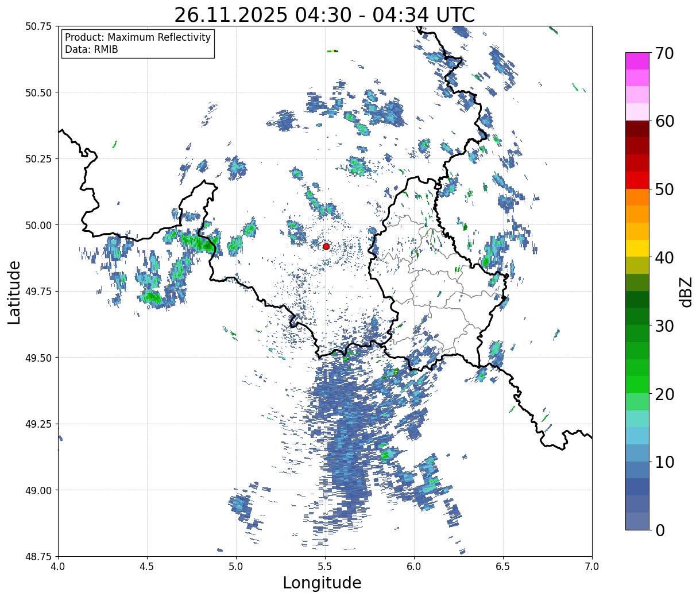Click latitude tick label 50.00
Image resolution: width=700 pixels, height=597 pixels.
(x=38, y=225)
